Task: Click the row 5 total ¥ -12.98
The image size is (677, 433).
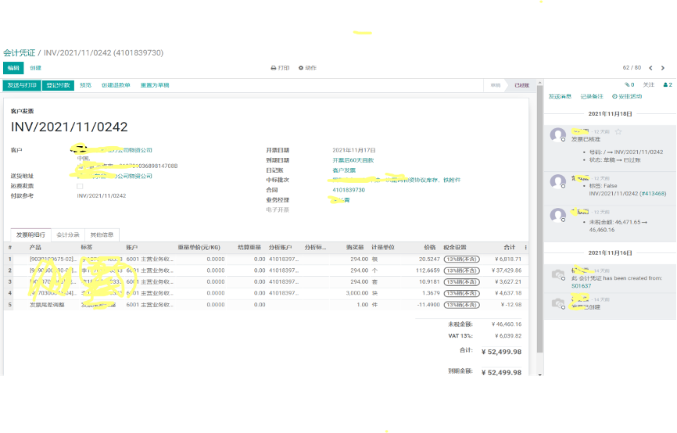Action: click(511, 305)
